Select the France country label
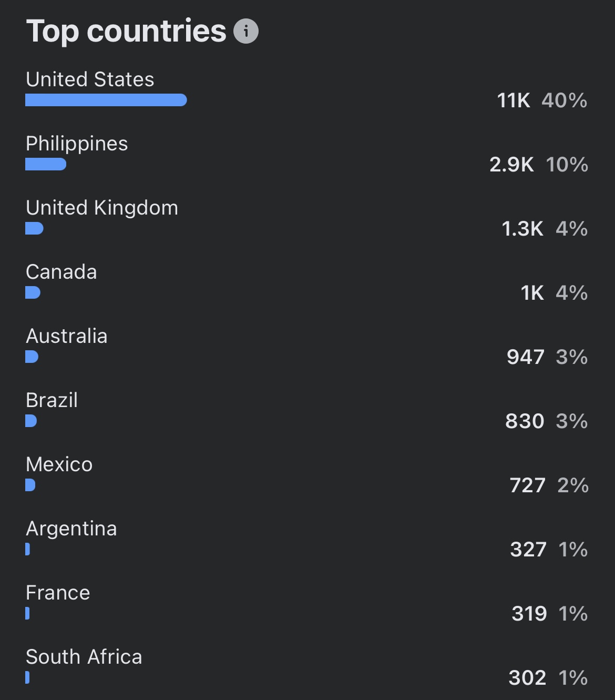Image resolution: width=615 pixels, height=700 pixels. click(x=58, y=593)
